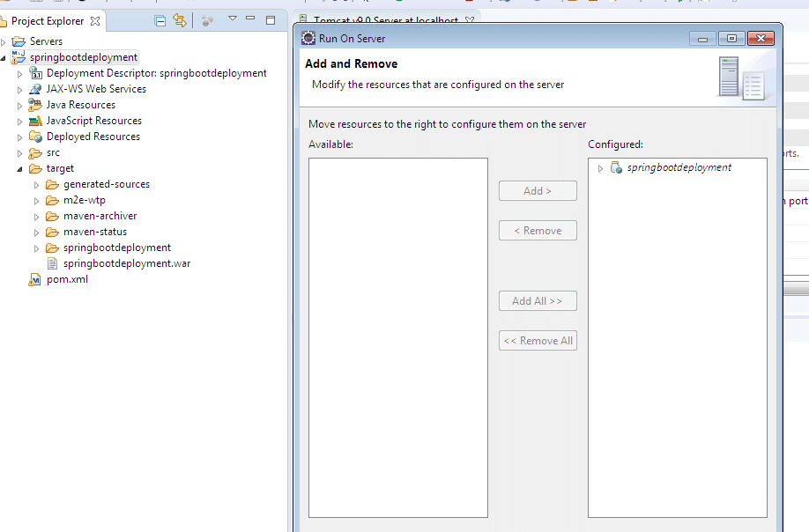
Task: Expand the Servers folder
Action: pos(4,41)
